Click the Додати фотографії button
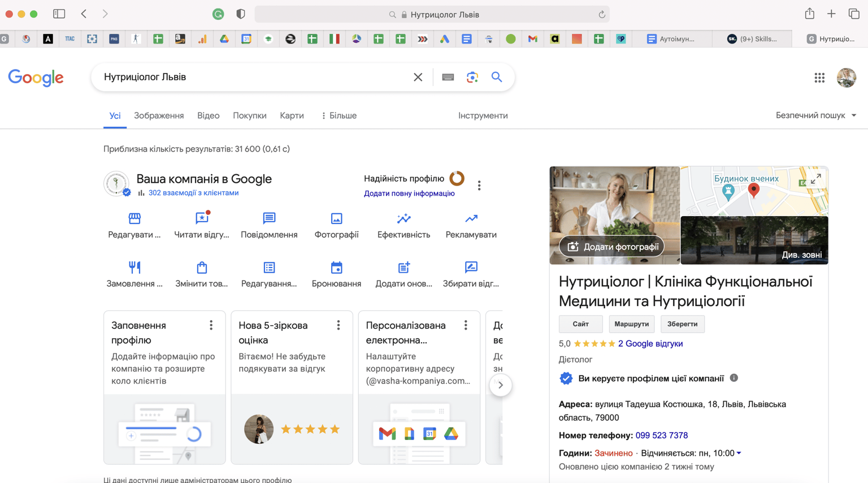 [x=612, y=247]
